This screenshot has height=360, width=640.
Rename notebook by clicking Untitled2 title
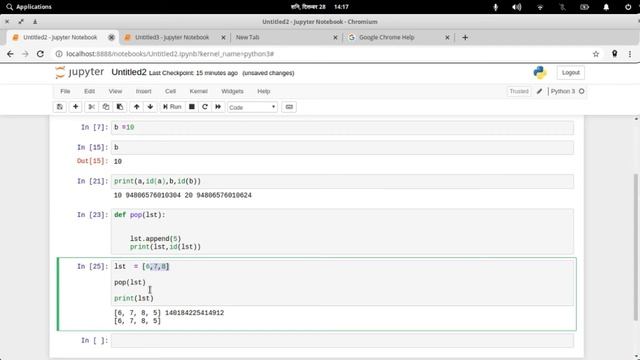click(129, 72)
